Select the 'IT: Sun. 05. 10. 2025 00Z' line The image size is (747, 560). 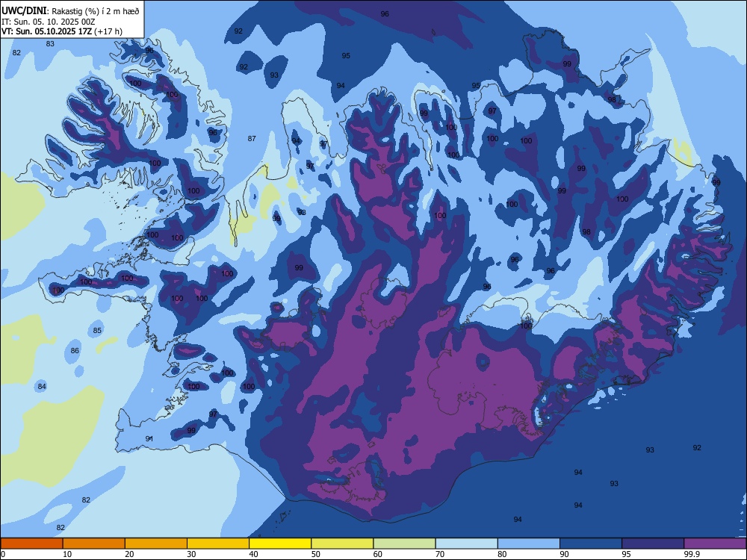point(48,22)
